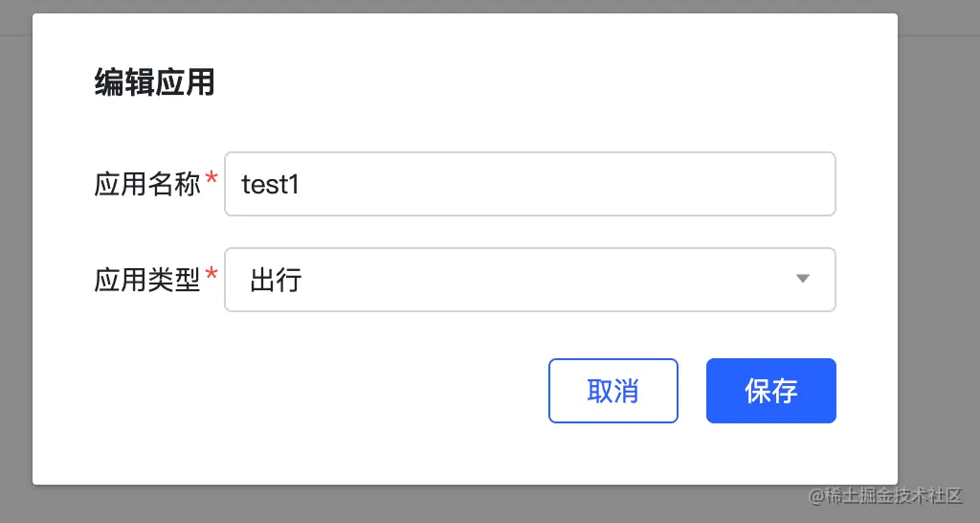
Task: Click the test1 text in name field
Action: point(271,184)
